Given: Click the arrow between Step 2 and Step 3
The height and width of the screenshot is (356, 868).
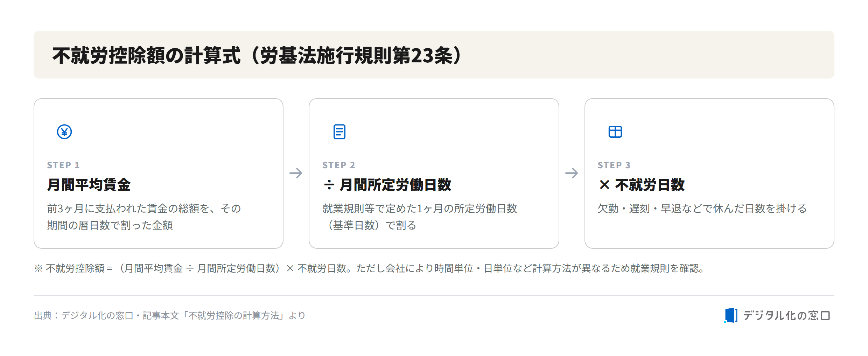Looking at the screenshot, I should (x=572, y=173).
